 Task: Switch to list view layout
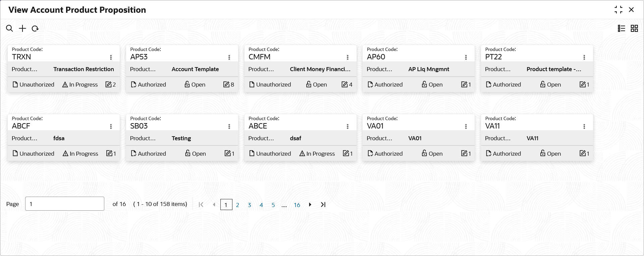click(622, 29)
